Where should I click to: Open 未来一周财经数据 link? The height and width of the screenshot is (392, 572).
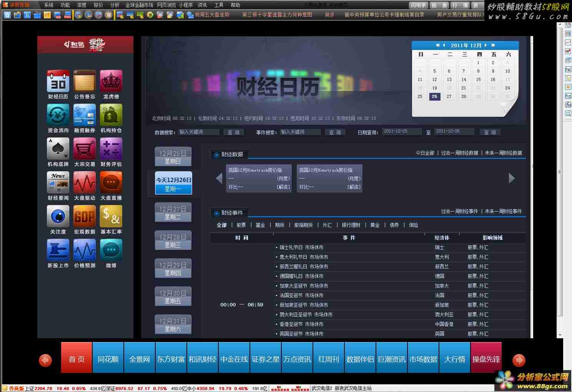(503, 153)
